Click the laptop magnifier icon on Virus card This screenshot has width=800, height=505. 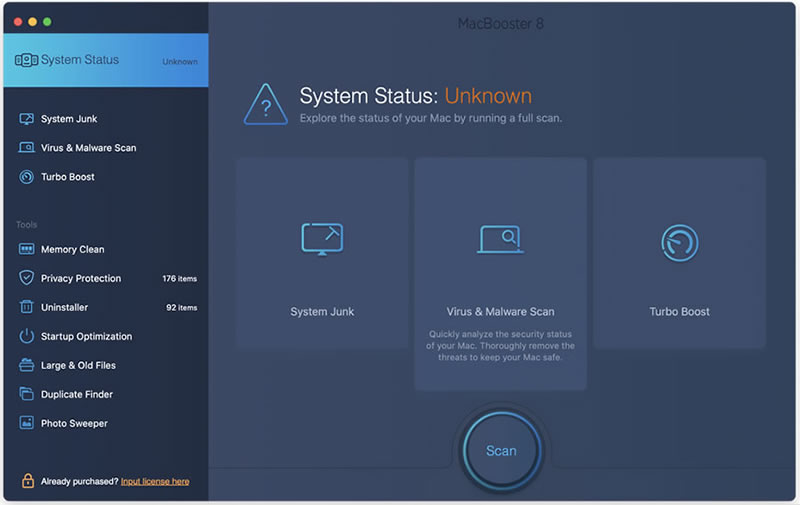(501, 239)
